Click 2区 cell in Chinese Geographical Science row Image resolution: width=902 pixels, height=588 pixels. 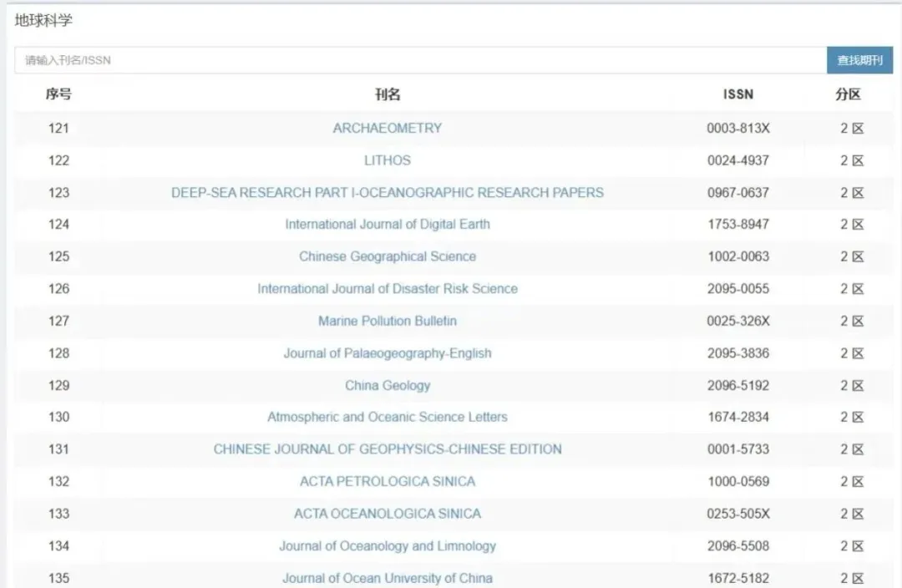[x=852, y=256]
